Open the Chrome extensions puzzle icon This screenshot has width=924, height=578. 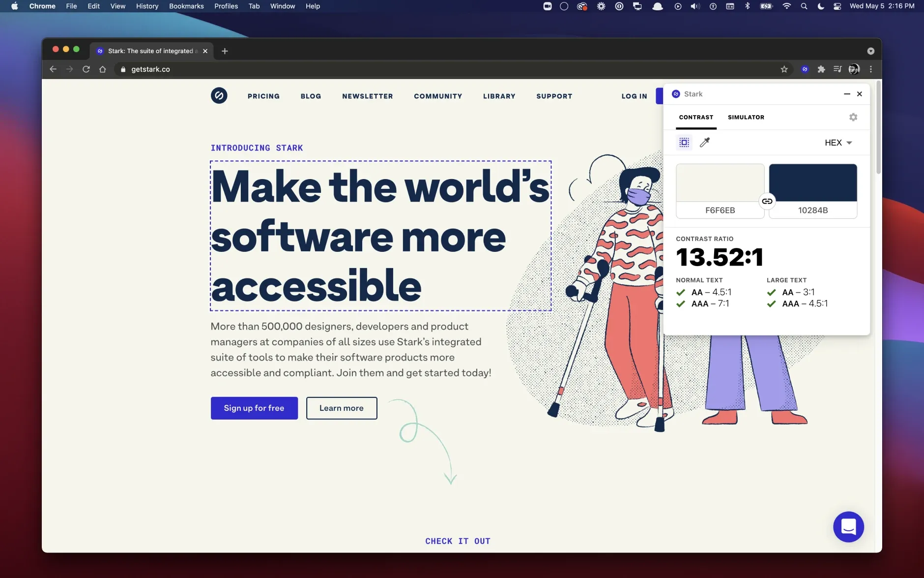click(x=821, y=69)
